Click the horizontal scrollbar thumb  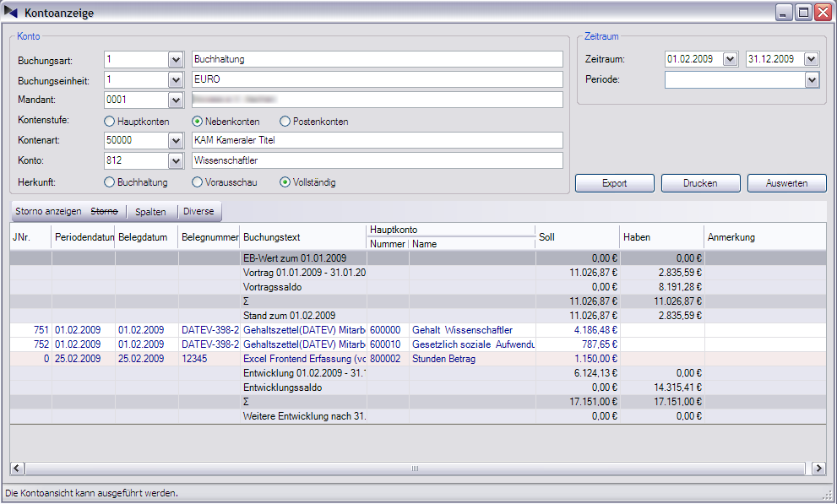click(415, 469)
